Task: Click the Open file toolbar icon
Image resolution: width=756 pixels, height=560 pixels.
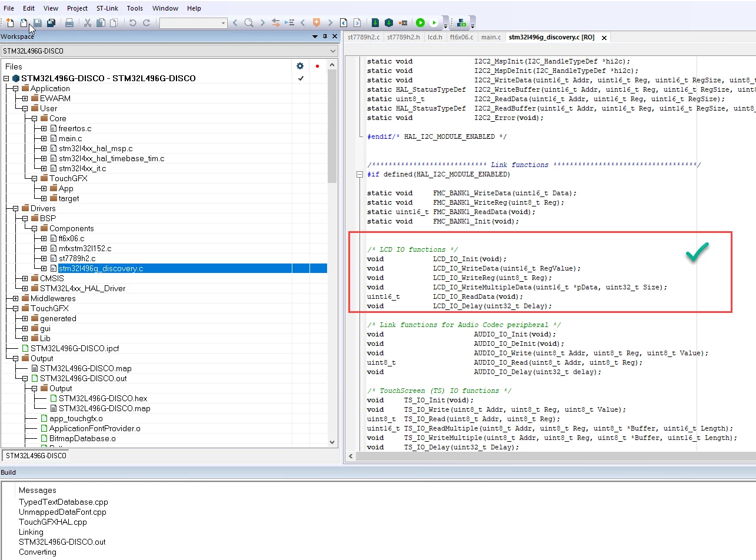Action: click(24, 23)
